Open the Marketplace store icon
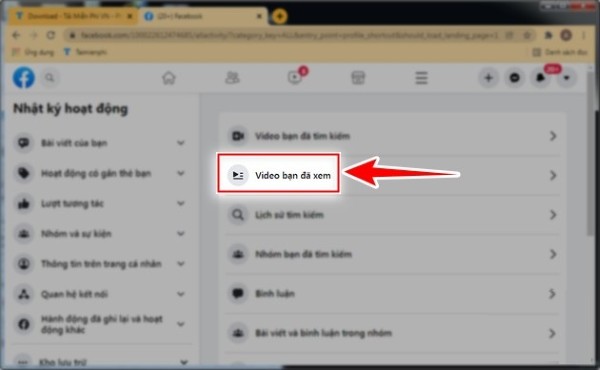The image size is (600, 370). tap(358, 78)
